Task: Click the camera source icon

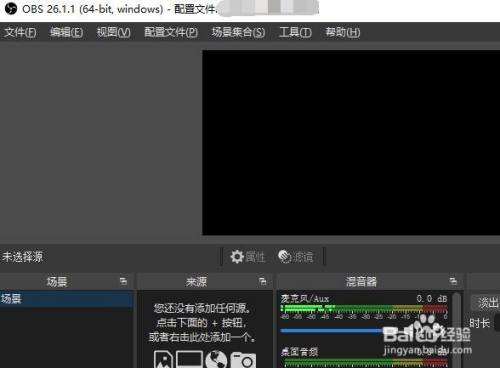Action: (x=243, y=360)
